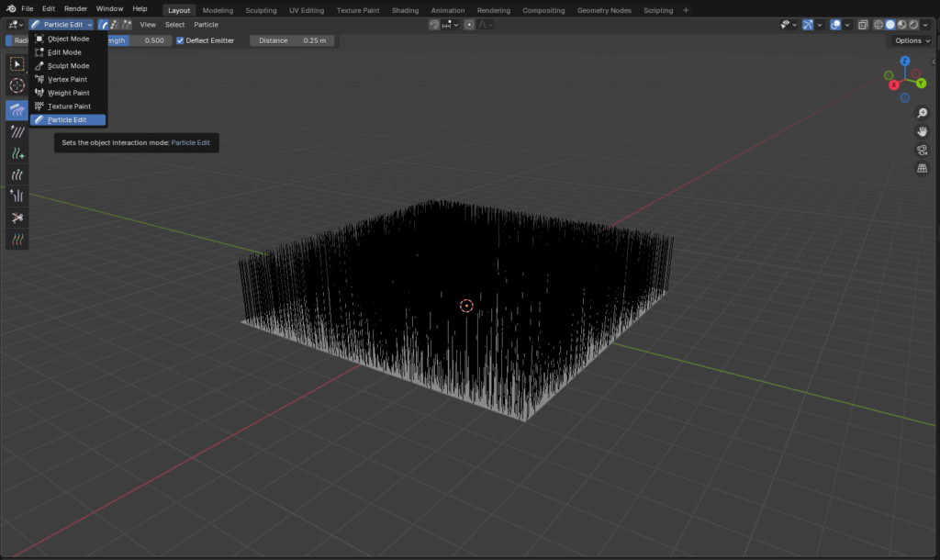The width and height of the screenshot is (940, 560).
Task: Expand the sidebar with the arrow
Action: click(934, 62)
